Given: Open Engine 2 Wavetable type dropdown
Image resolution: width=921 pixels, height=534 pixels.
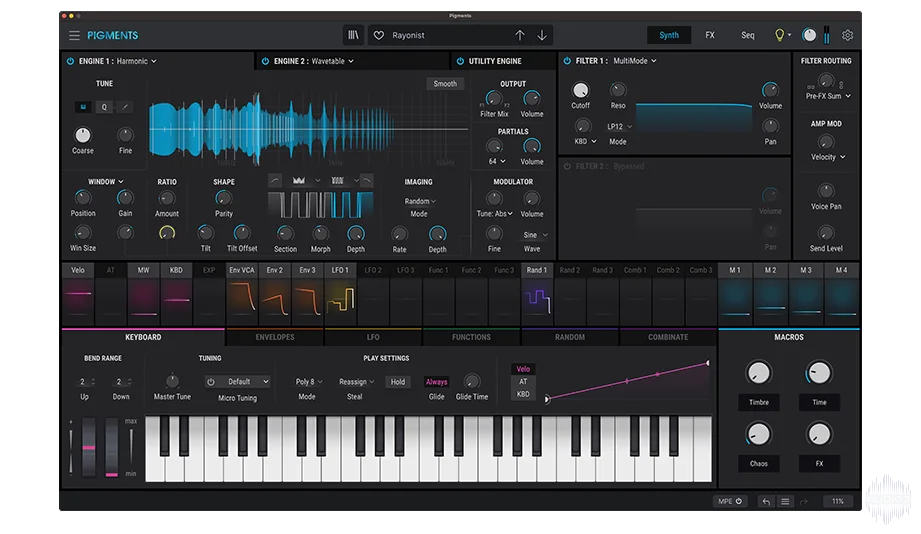Looking at the screenshot, I should pos(332,61).
